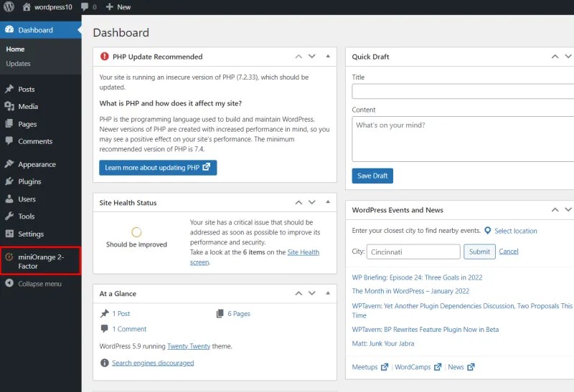Open the Plugins menu
The image size is (574, 392).
41,181
